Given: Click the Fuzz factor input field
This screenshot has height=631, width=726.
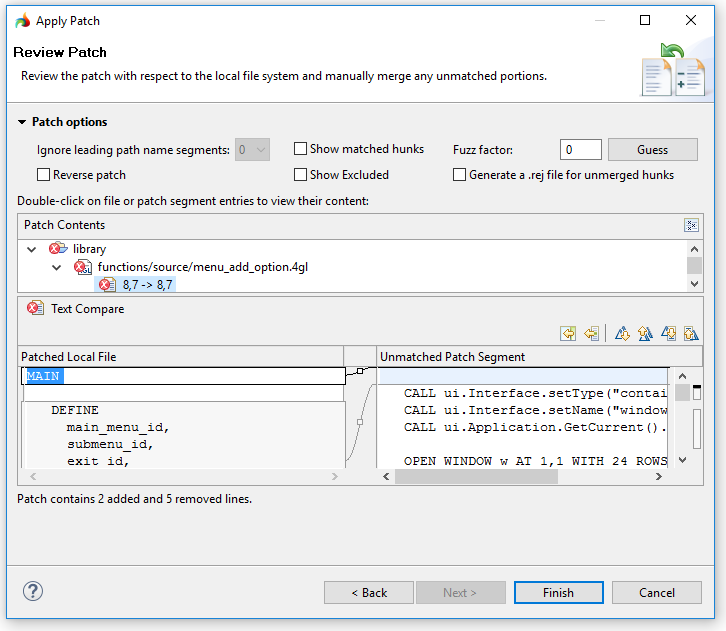Looking at the screenshot, I should coord(580,150).
